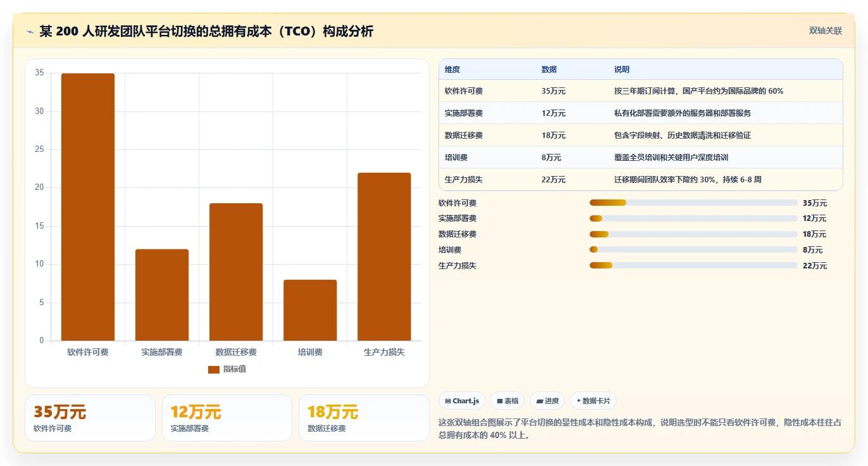868x466 pixels.
Task: Select the 数据卡片 tag chip
Action: [x=593, y=401]
